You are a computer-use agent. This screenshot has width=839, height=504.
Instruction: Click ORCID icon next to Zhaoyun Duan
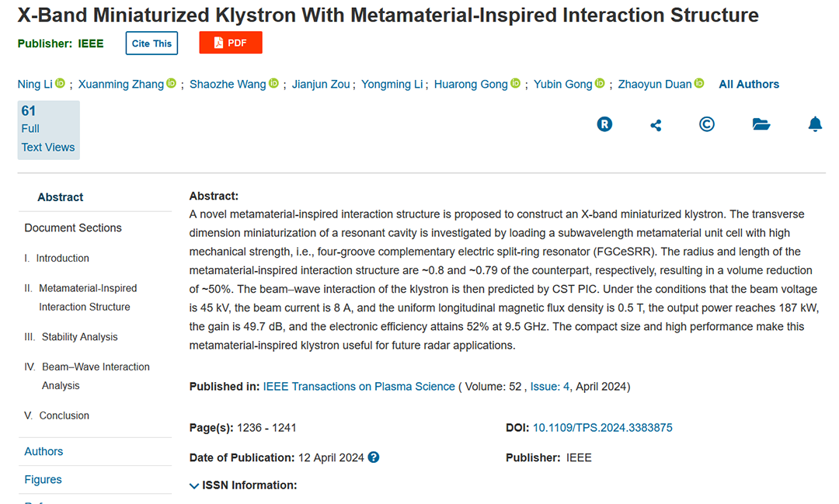pos(699,84)
